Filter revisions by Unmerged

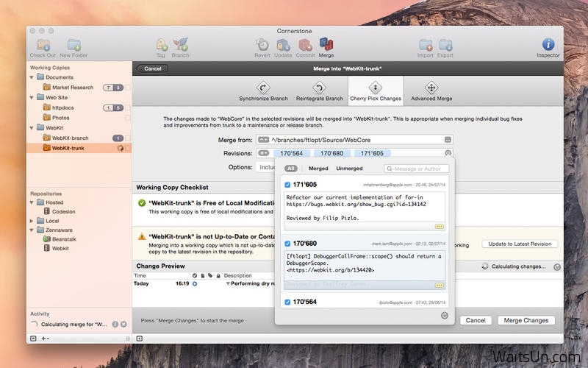click(x=350, y=169)
